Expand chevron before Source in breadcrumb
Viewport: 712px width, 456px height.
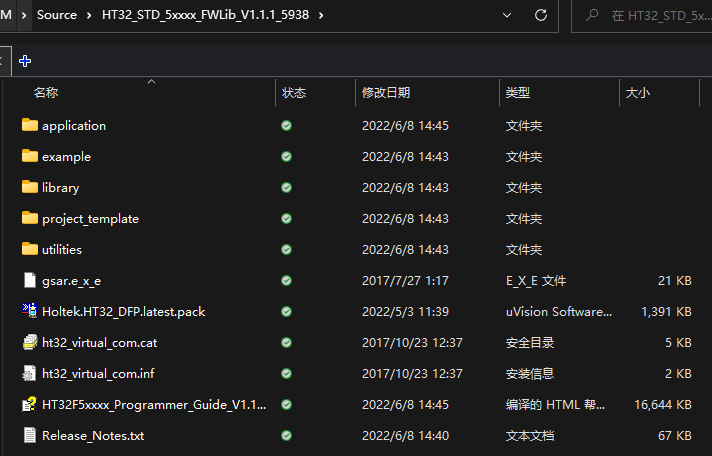[24, 15]
